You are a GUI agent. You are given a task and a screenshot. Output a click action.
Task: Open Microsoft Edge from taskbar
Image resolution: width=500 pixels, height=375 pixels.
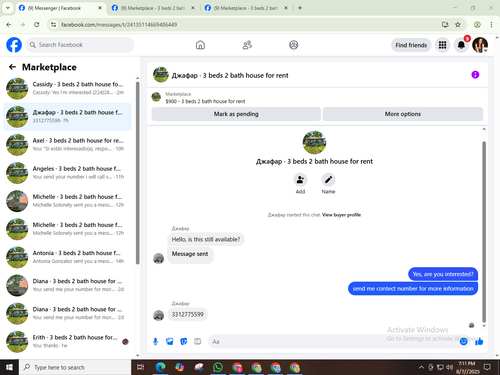(160, 367)
